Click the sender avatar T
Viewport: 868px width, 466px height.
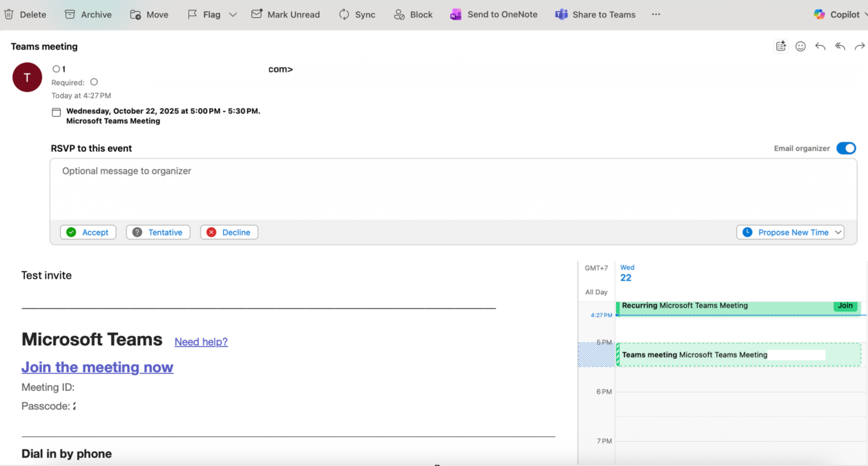tap(27, 77)
